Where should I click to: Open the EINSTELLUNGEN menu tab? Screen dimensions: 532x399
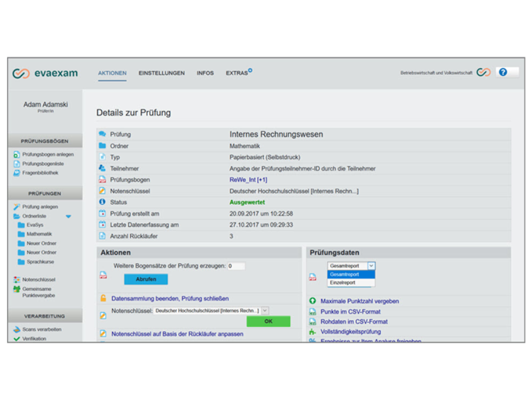point(161,73)
